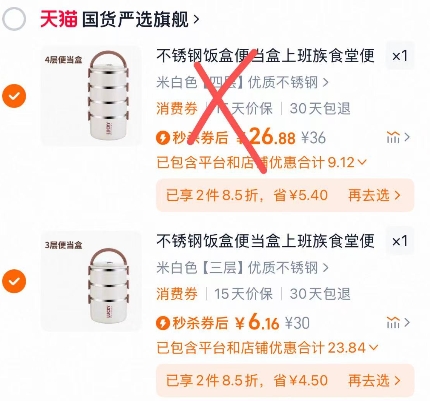
Task: Uncheck the three-layer lunch box item
Action: pyautogui.click(x=14, y=281)
